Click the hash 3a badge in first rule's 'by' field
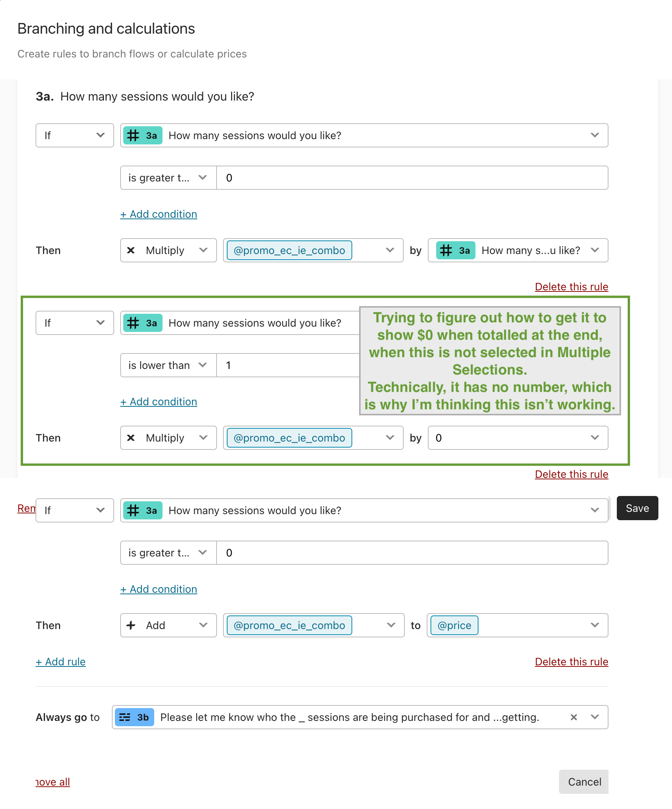The width and height of the screenshot is (672, 809). [455, 250]
